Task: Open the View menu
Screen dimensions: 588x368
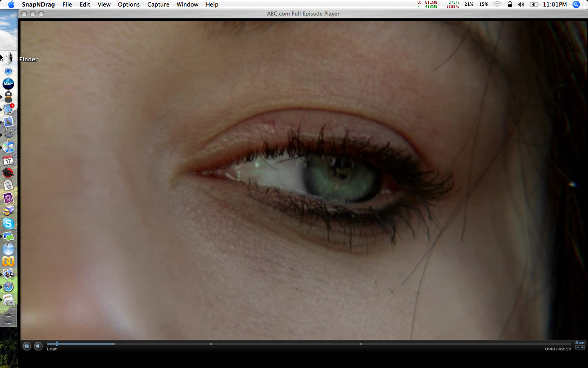Action: (x=104, y=4)
